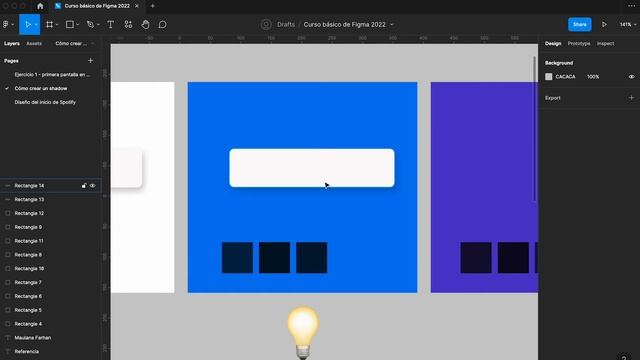Viewport: 640px width, 360px height.
Task: Switch to the Inspect tab
Action: [x=605, y=43]
